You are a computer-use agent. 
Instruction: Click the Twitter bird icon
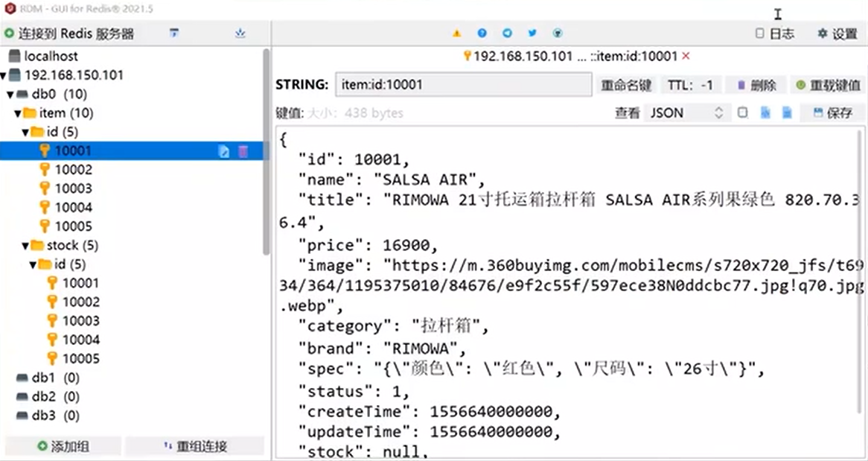point(532,34)
